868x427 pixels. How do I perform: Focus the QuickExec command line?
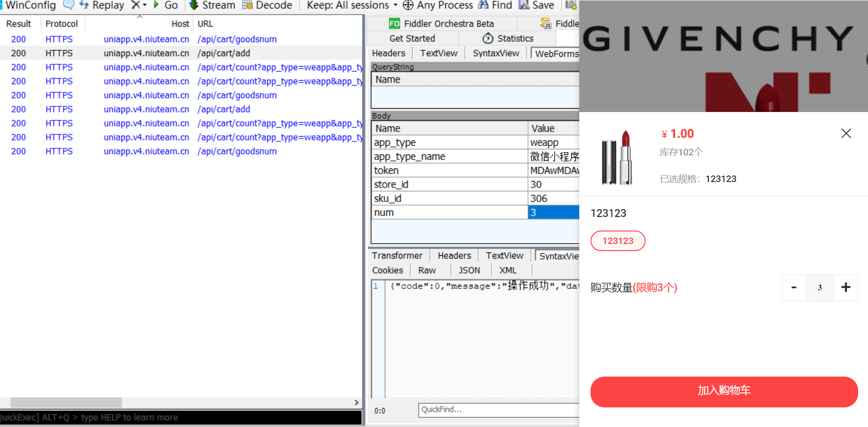pos(181,418)
